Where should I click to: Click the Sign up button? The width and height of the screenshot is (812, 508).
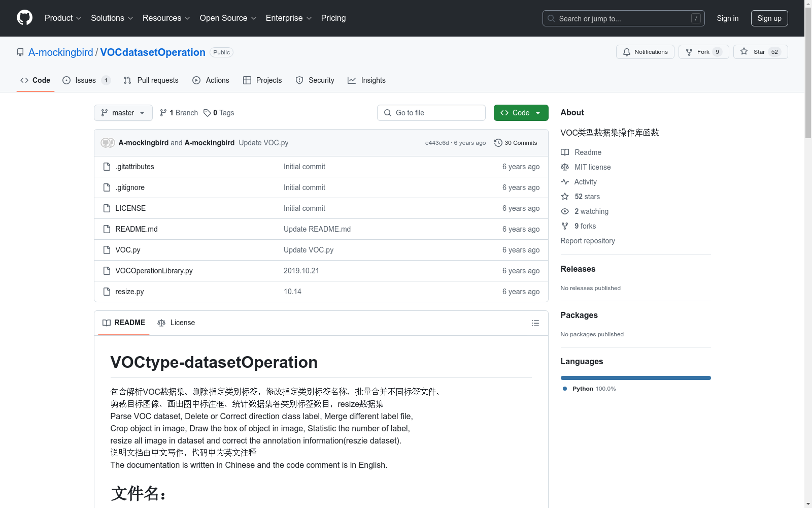point(769,18)
